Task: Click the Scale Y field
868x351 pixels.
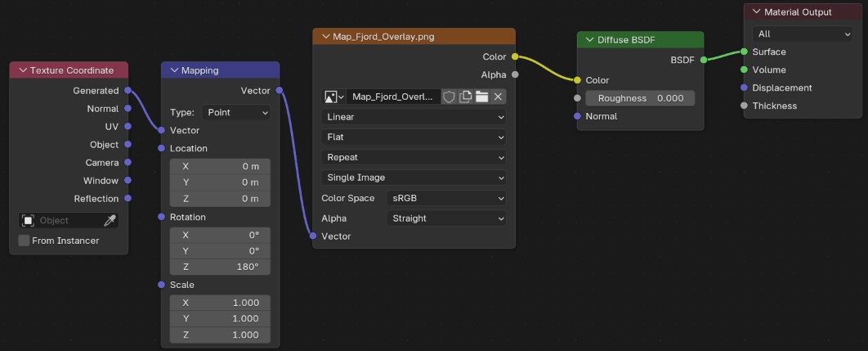Action: click(221, 319)
